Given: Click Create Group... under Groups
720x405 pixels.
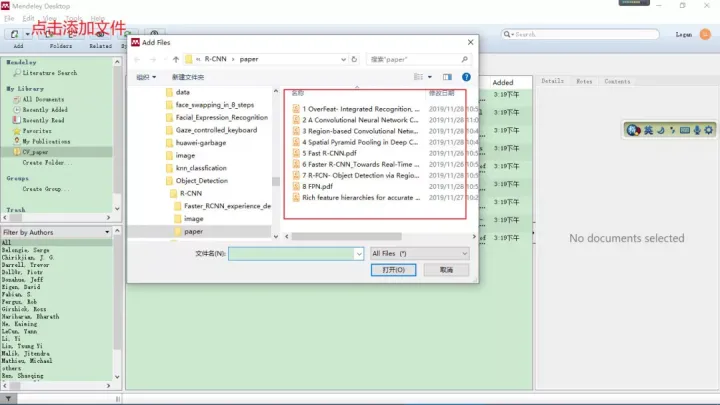Looking at the screenshot, I should [46, 189].
